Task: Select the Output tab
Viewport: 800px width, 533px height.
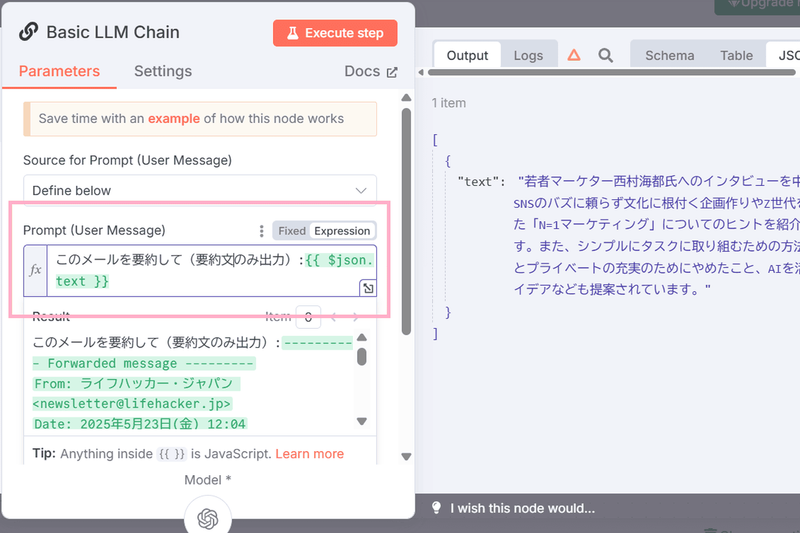Action: [x=467, y=55]
